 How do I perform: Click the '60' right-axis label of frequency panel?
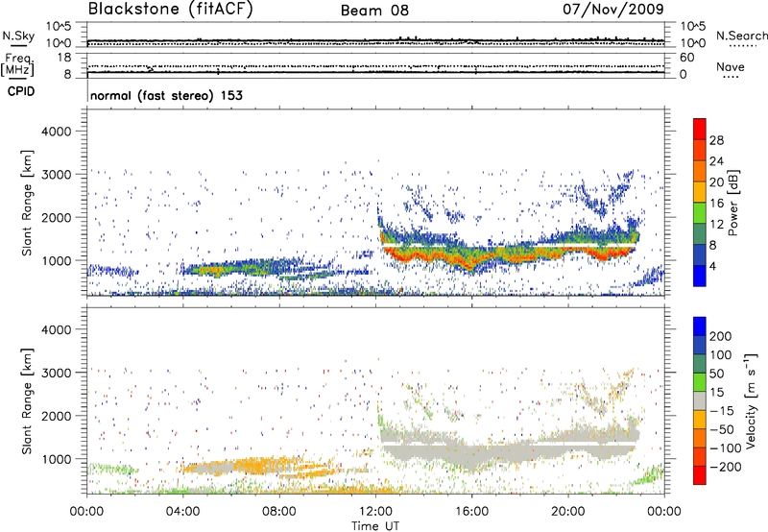686,58
